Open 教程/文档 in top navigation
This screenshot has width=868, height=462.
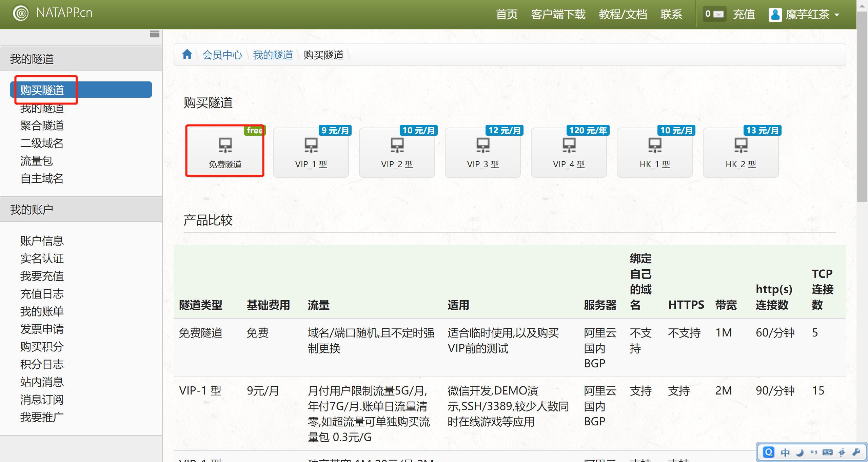point(623,15)
